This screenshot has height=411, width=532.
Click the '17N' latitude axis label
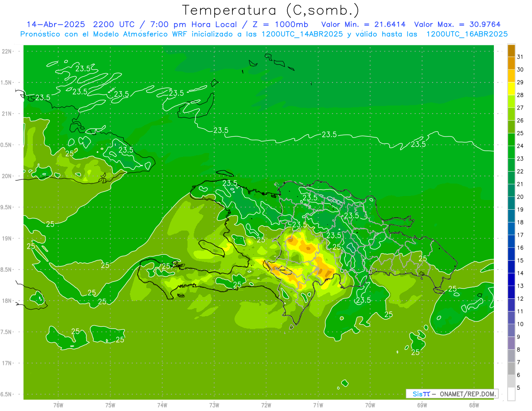[7, 363]
